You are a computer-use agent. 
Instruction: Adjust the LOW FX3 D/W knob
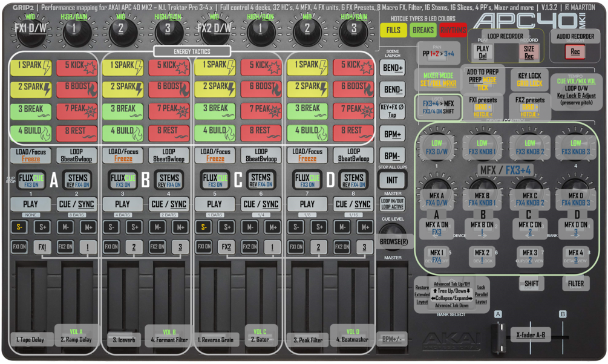pos(437,148)
